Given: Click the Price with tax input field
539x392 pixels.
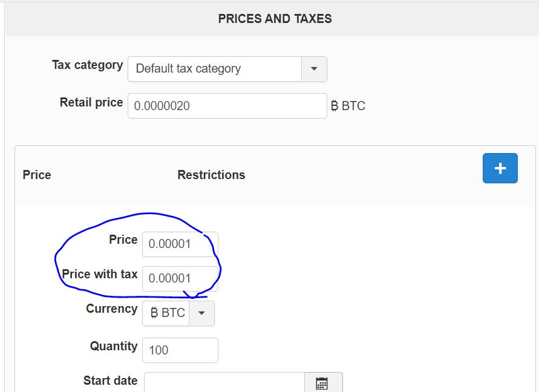Looking at the screenshot, I should [180, 278].
